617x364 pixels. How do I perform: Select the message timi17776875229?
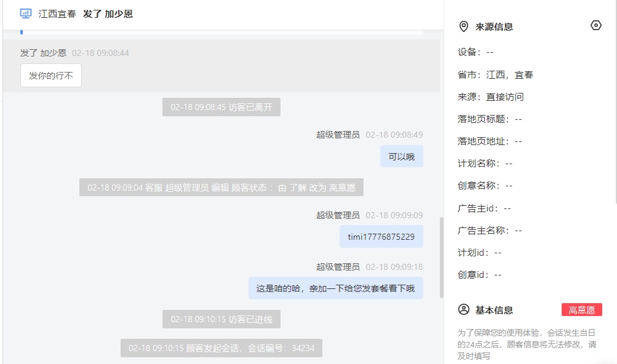pyautogui.click(x=381, y=237)
